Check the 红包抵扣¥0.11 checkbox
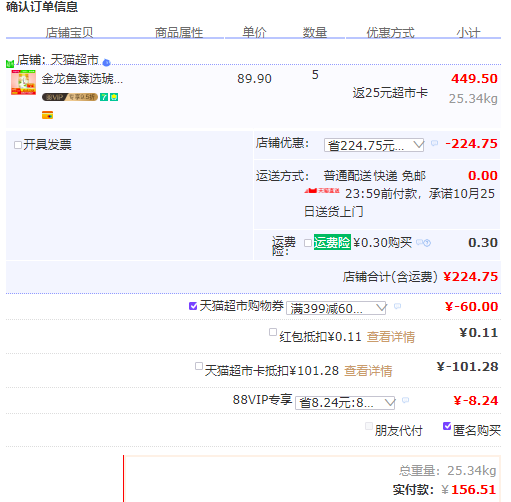 point(273,332)
